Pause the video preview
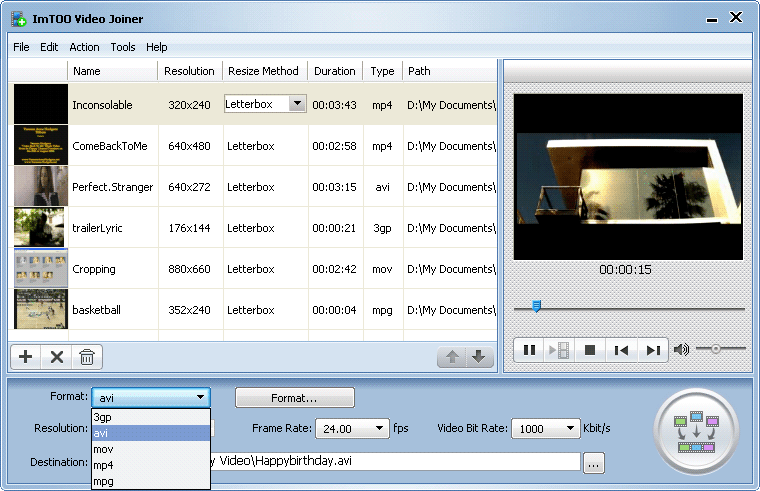This screenshot has height=491, width=760. (529, 350)
